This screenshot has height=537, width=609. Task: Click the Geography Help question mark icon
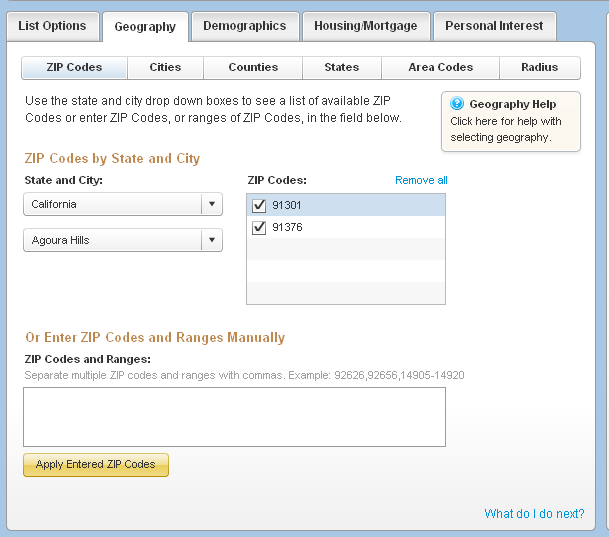click(x=457, y=104)
